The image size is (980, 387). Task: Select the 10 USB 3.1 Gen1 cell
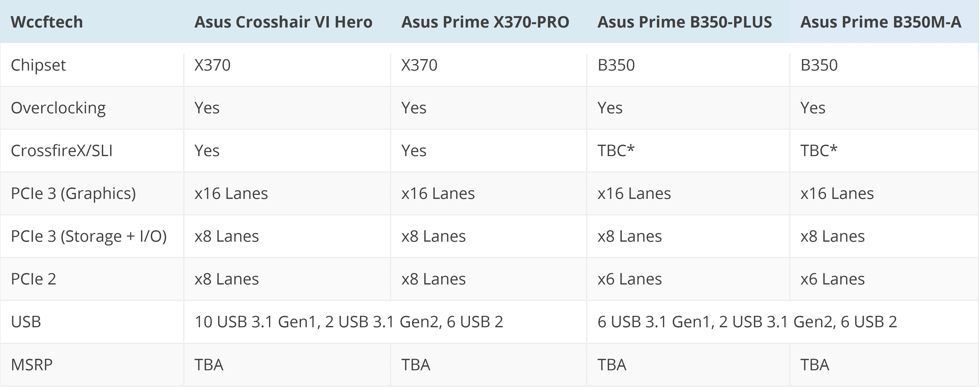[x=348, y=322]
